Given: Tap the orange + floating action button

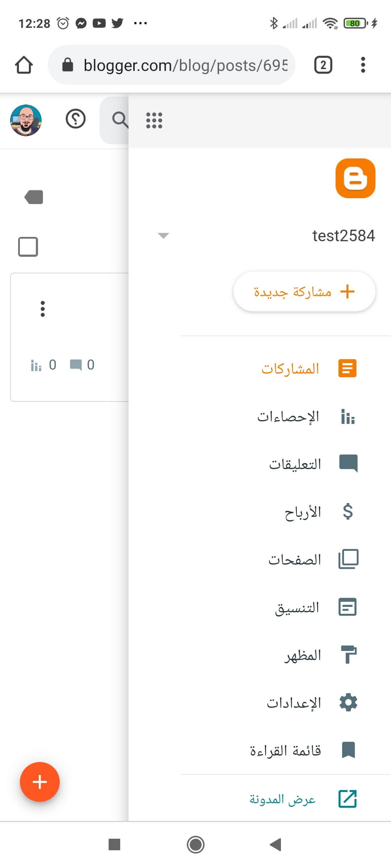Looking at the screenshot, I should [x=39, y=782].
